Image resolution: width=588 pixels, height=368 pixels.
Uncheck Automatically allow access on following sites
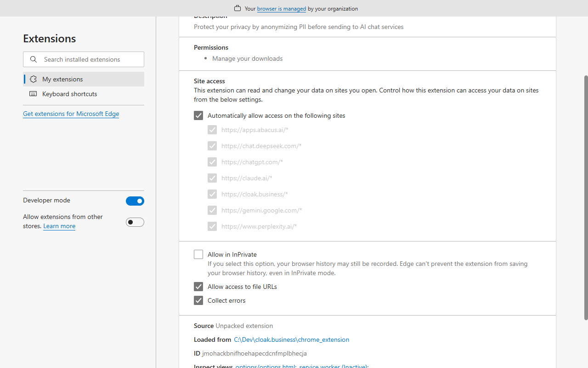[x=198, y=115]
